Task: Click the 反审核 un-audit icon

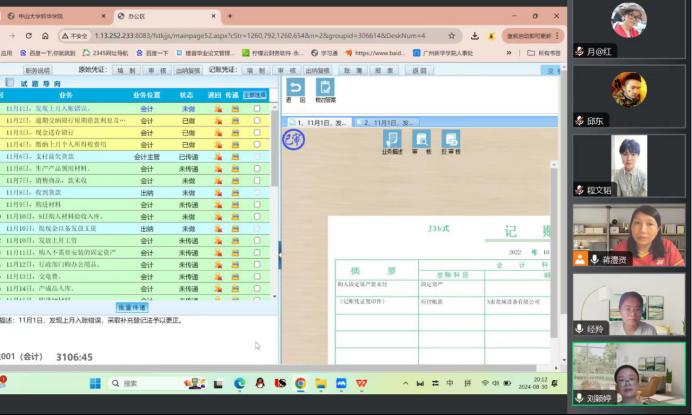Action: coord(451,140)
